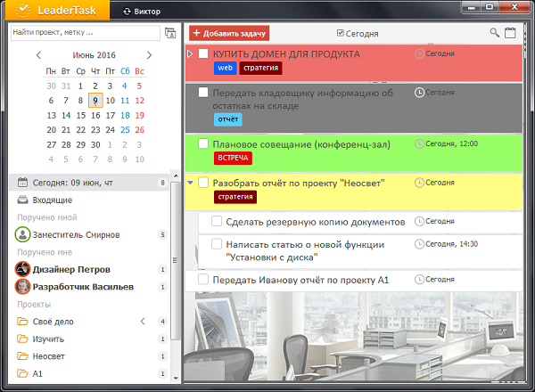
Task: Mark Плановое совещание as done
Action: coord(203,143)
